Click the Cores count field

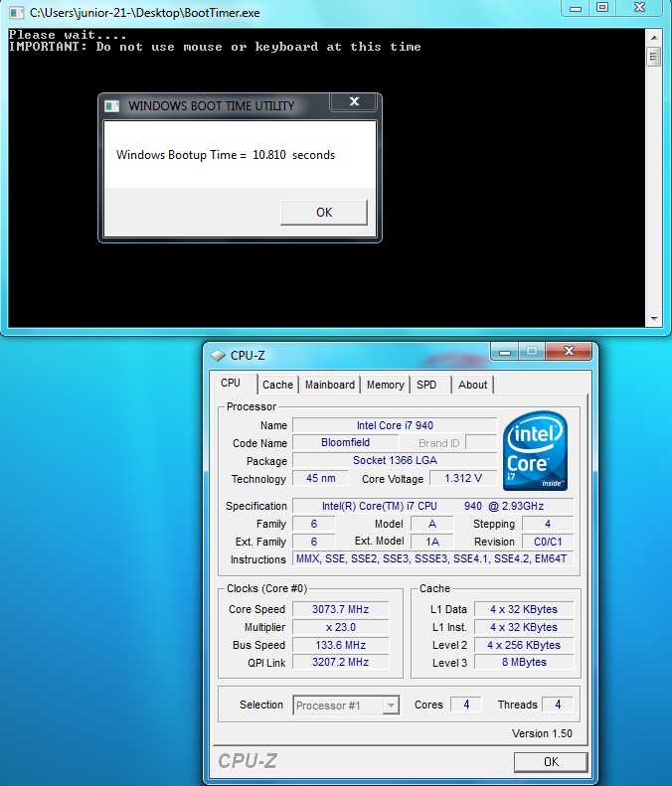pyautogui.click(x=466, y=705)
